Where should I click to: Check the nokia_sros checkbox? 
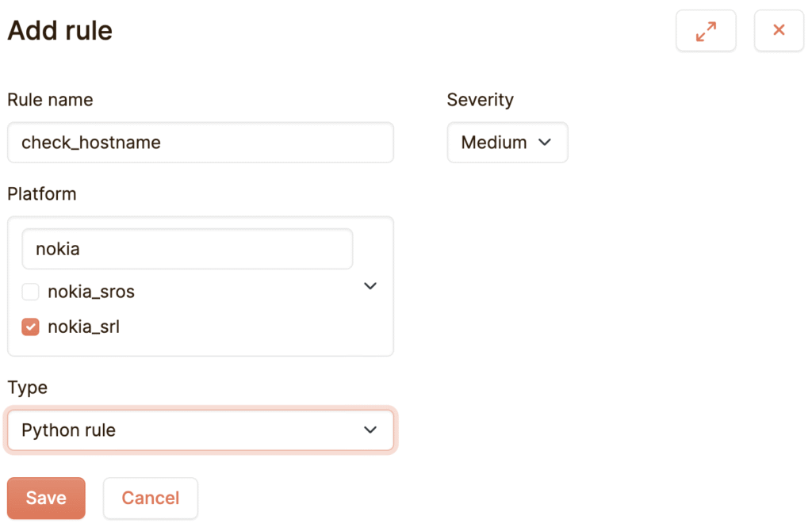[x=30, y=292]
